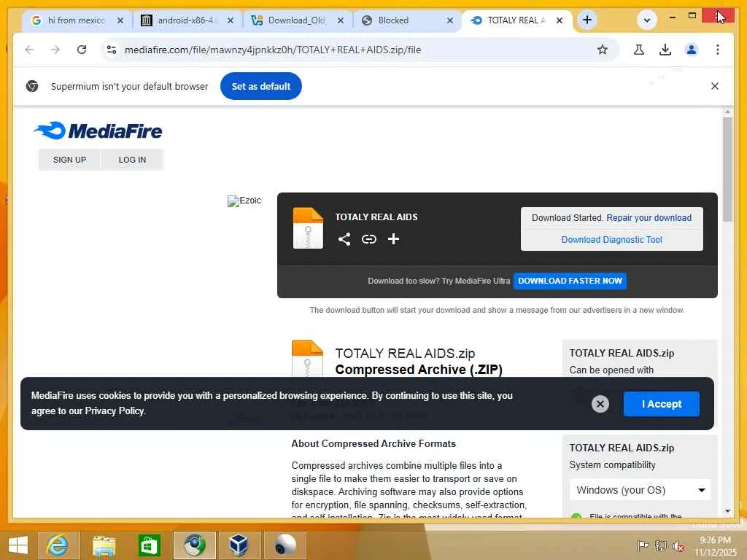Copy link using the chain link icon
Image resolution: width=747 pixels, height=560 pixels.
tap(368, 239)
